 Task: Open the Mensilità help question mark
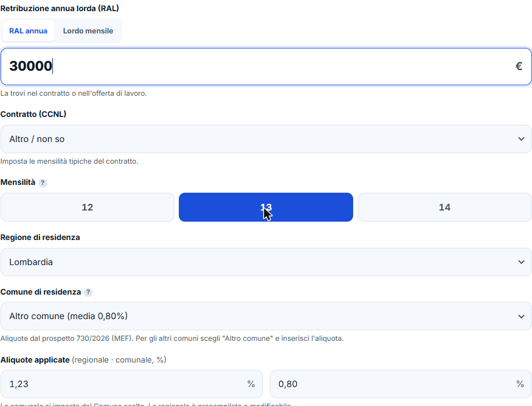coord(42,183)
